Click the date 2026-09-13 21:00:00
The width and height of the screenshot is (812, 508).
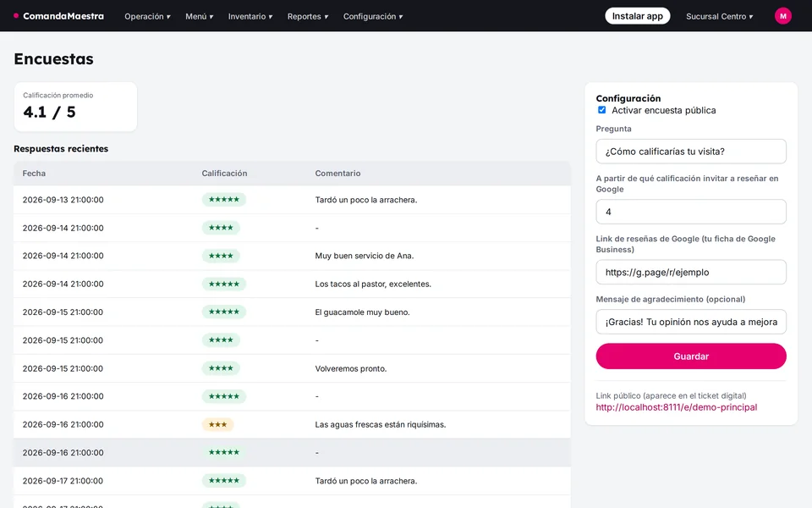(x=63, y=200)
